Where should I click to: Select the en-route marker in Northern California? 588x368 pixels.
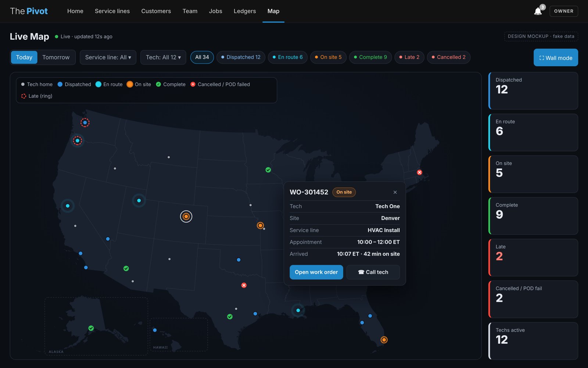tap(68, 206)
